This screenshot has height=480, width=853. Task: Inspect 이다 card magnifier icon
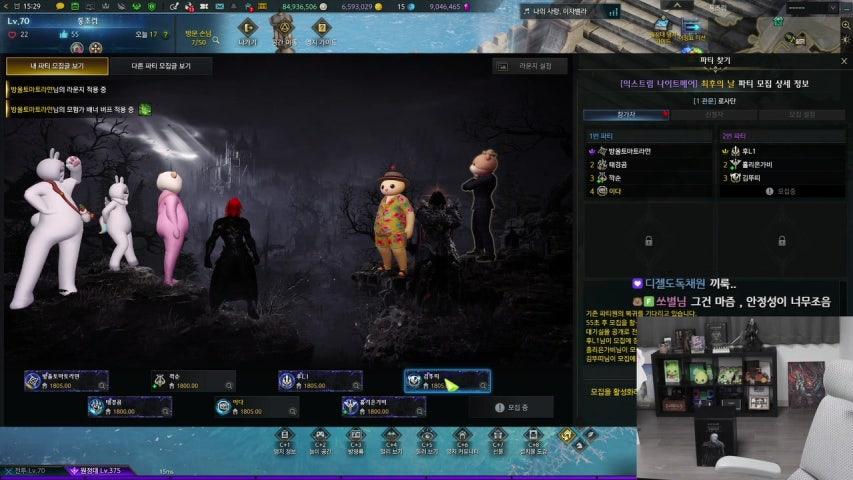(293, 411)
